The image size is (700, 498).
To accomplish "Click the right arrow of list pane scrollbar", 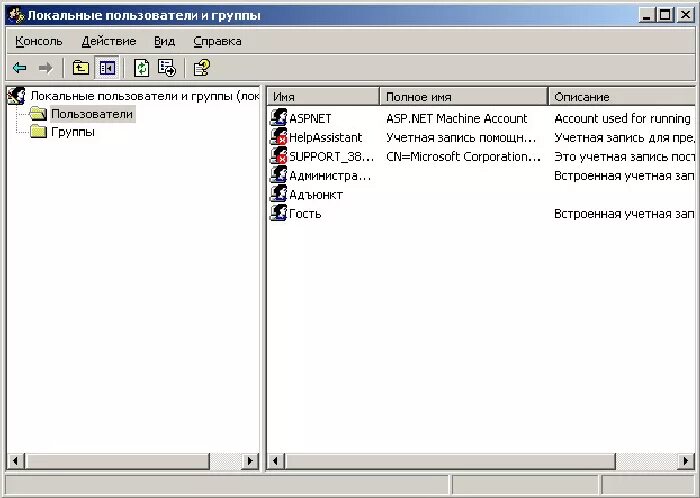I will (686, 461).
